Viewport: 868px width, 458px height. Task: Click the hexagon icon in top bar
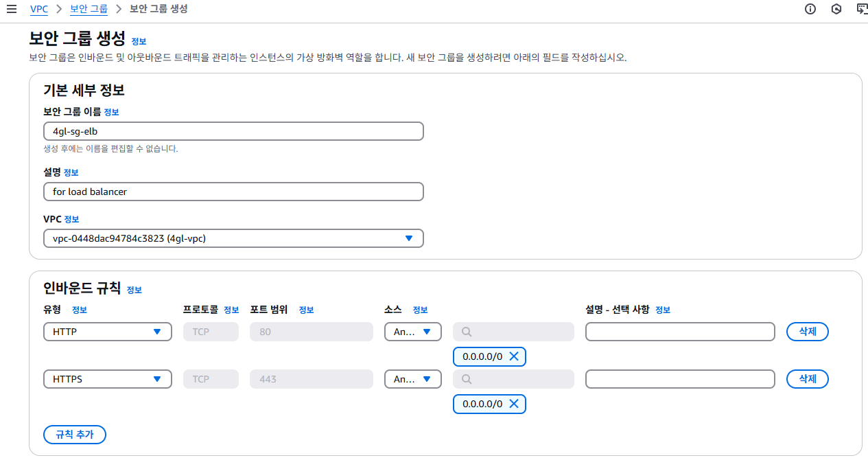pos(836,9)
